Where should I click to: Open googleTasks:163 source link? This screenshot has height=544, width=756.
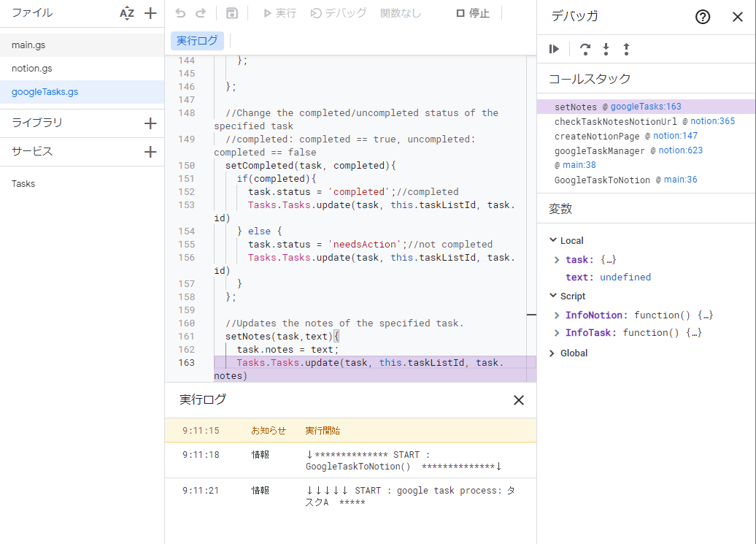(646, 107)
